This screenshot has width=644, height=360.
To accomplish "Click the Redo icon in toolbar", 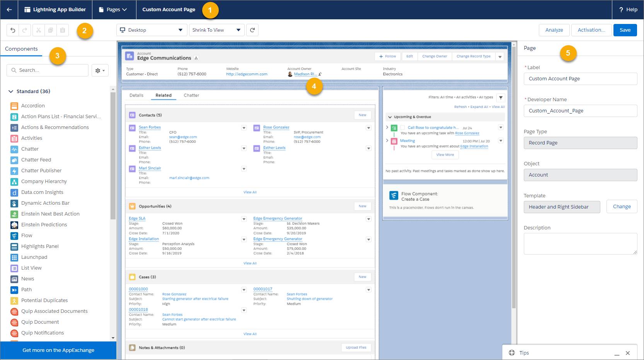I will click(25, 30).
